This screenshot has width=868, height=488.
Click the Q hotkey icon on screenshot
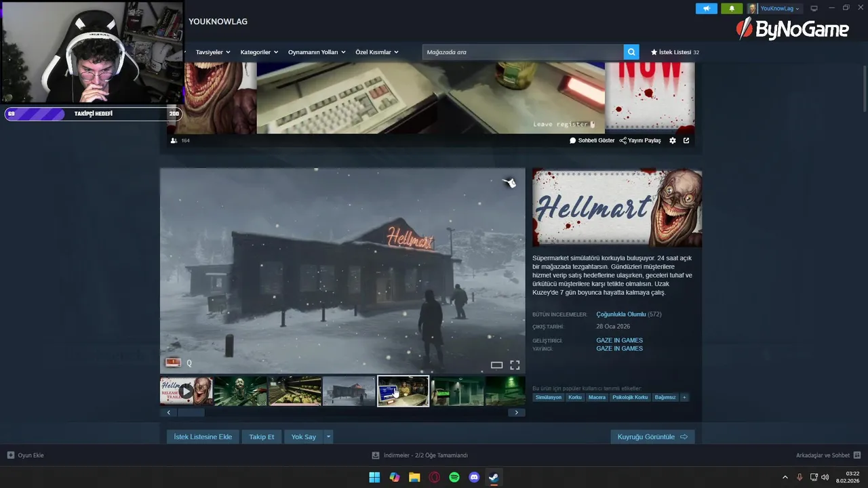[x=189, y=363]
